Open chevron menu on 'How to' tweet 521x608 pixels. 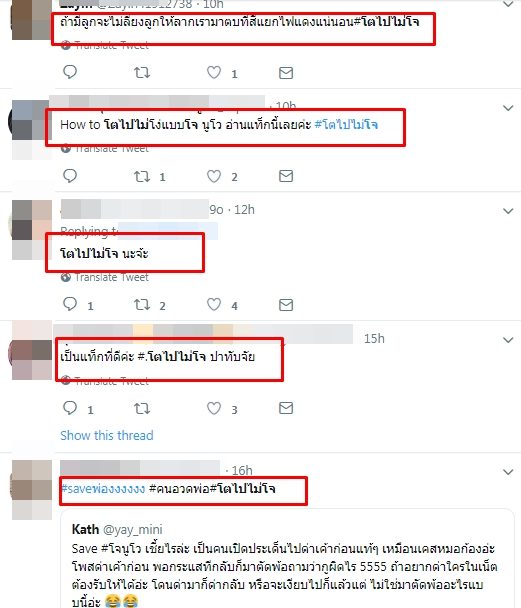point(508,108)
